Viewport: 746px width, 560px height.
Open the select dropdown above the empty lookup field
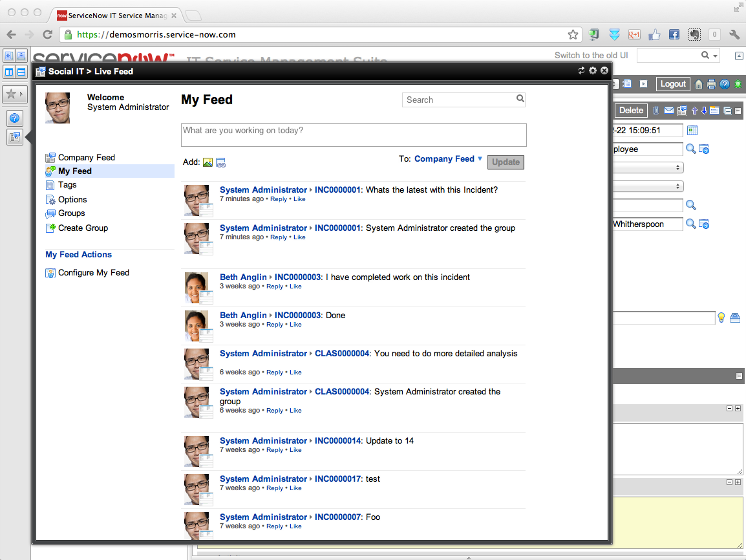[648, 186]
